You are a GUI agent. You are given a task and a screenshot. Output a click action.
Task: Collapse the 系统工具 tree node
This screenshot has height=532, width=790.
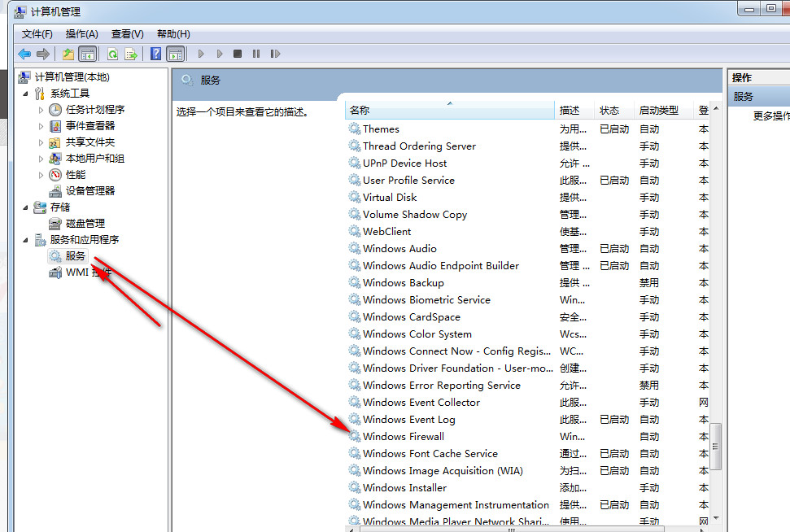pyautogui.click(x=26, y=94)
